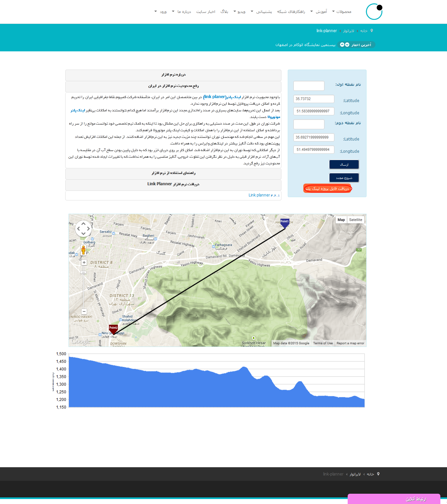The height and width of the screenshot is (504, 447).
Task: Expand the راهنمای استفاده از نرم افزار section
Action: pyautogui.click(x=173, y=173)
